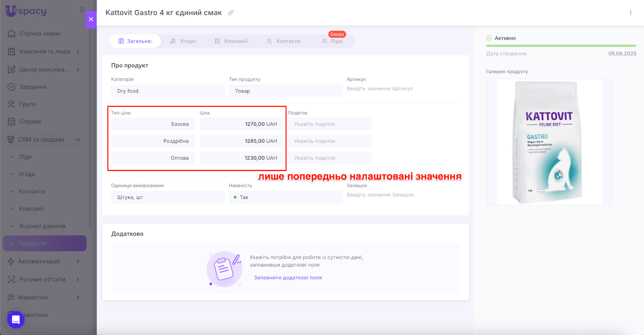Switch to the Контакти tab
This screenshot has height=335, width=644.
coord(284,41)
